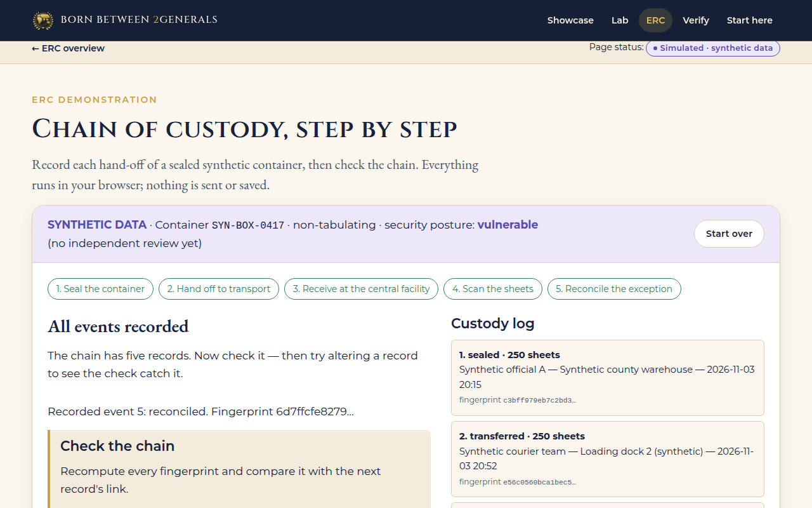Click the Born Between 2Generals logo emblem
Screen dimensions: 812x508
point(43,20)
